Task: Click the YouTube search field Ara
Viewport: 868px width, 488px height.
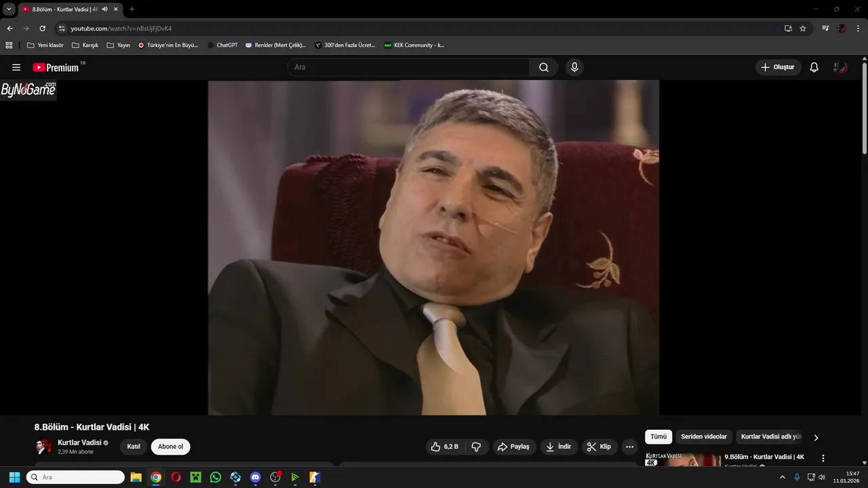Action: pos(409,67)
